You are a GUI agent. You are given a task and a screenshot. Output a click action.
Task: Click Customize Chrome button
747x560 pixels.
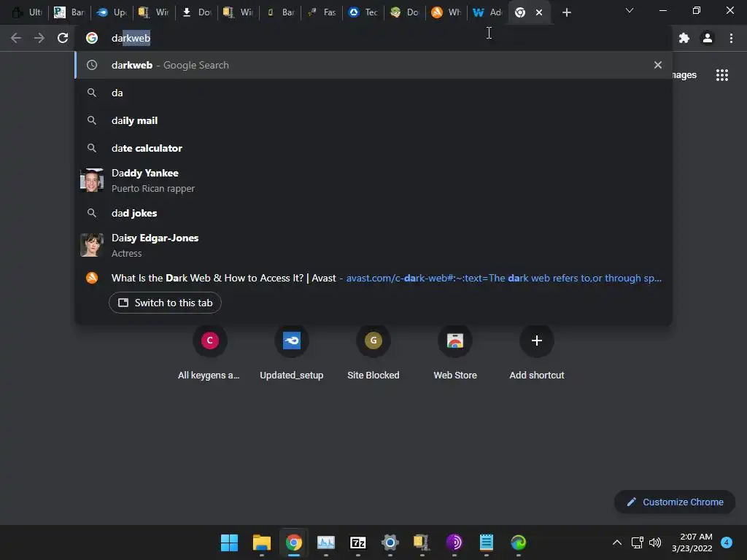click(675, 502)
